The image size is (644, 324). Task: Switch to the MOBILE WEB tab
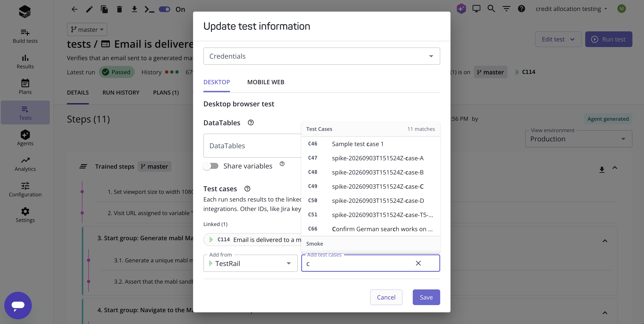click(x=266, y=82)
